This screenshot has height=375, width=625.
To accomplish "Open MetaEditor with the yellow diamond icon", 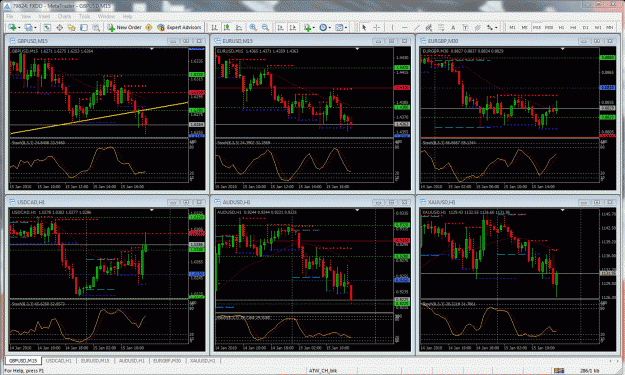I will click(x=149, y=27).
